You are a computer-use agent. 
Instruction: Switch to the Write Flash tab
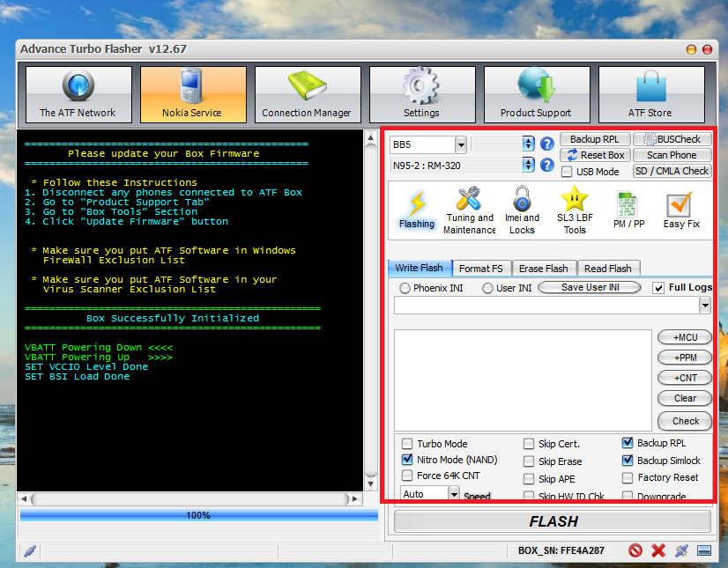420,268
